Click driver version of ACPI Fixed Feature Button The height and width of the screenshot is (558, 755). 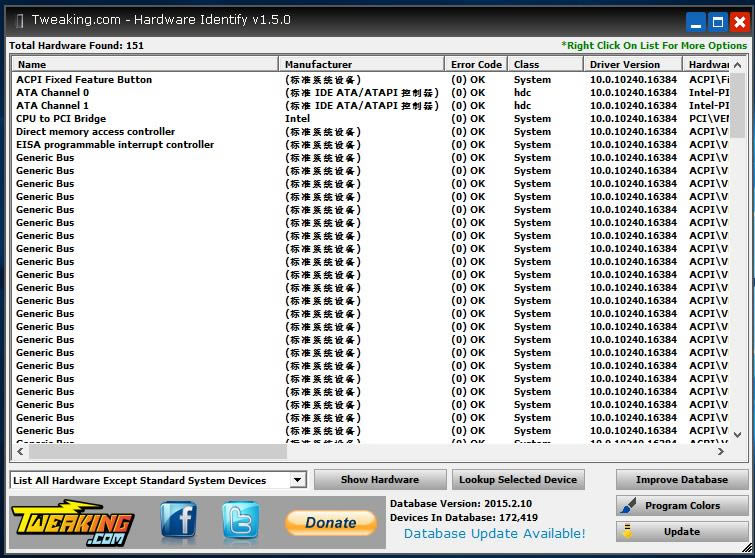coord(633,79)
